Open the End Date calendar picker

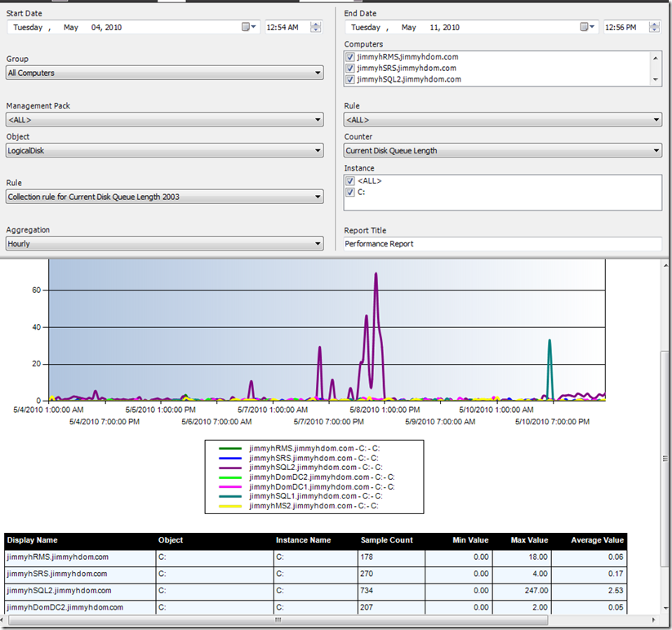click(x=589, y=27)
